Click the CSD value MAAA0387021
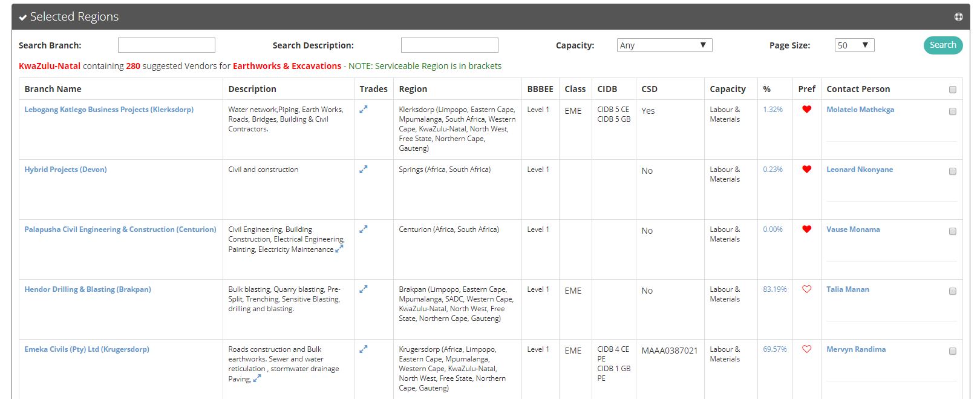The image size is (980, 399). click(670, 351)
